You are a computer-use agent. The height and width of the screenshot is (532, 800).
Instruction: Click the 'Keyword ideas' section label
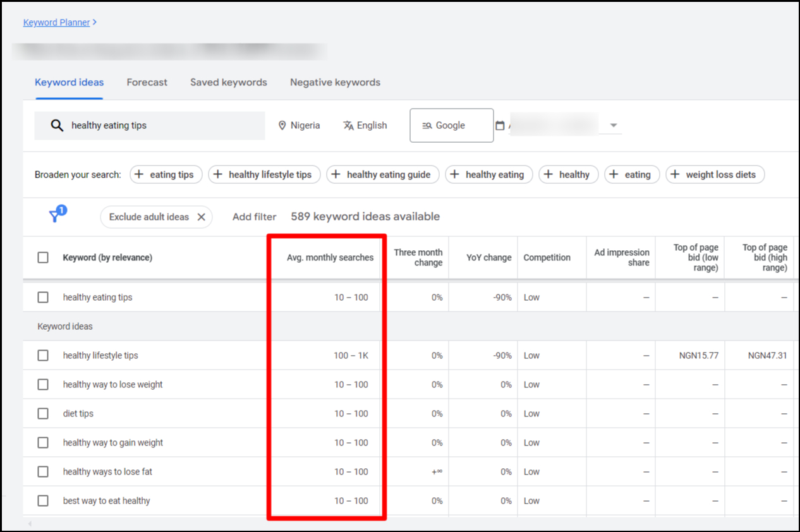[65, 326]
